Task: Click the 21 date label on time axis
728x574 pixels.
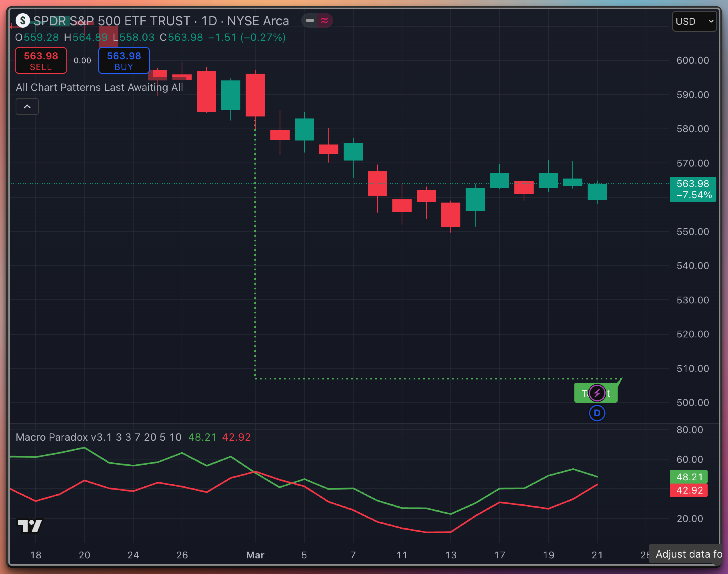Action: coord(597,555)
